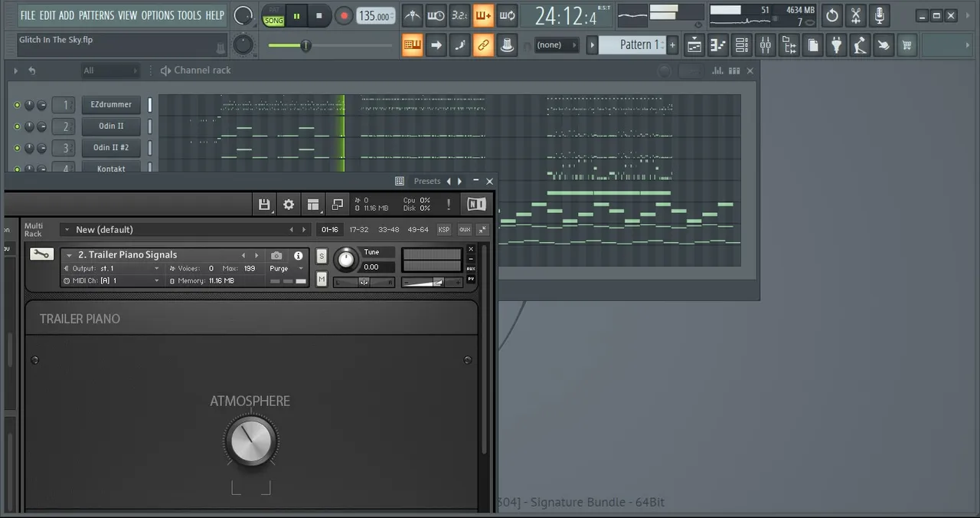
Task: Click the record button
Action: coord(344,15)
